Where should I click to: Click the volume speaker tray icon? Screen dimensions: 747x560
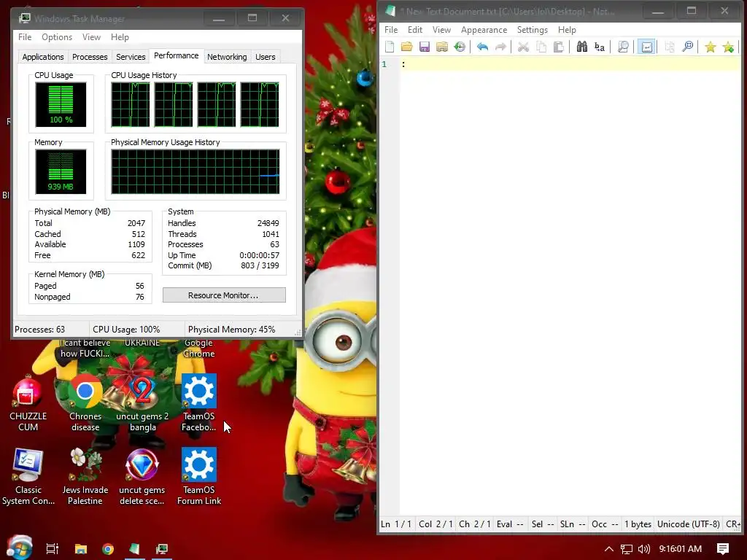click(643, 549)
